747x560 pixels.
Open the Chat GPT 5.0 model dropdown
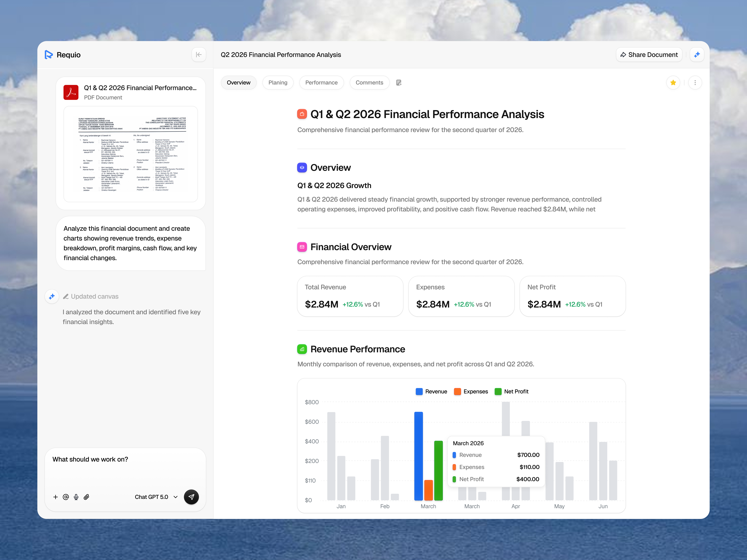[x=156, y=497]
